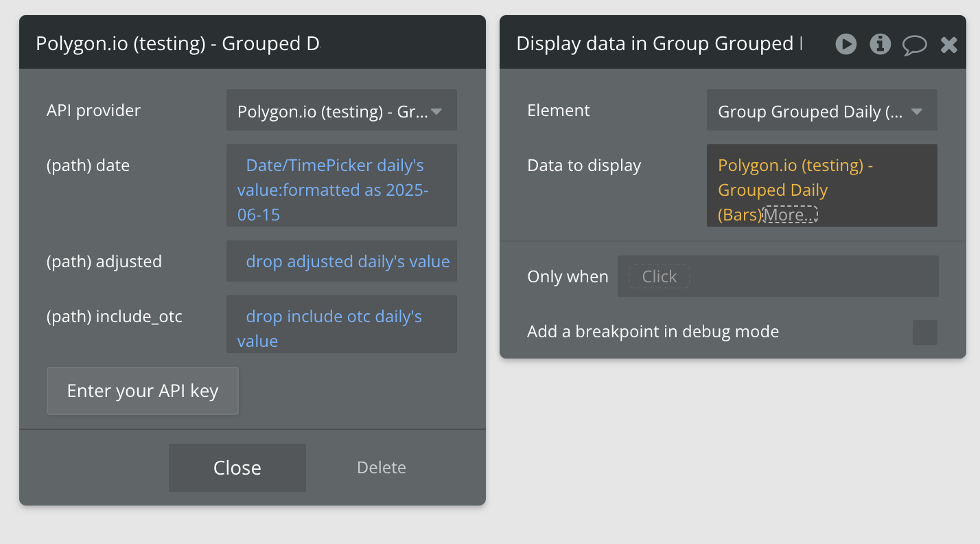Click the (path) include_otc label
Viewport: 980px width, 544px height.
[x=114, y=317]
